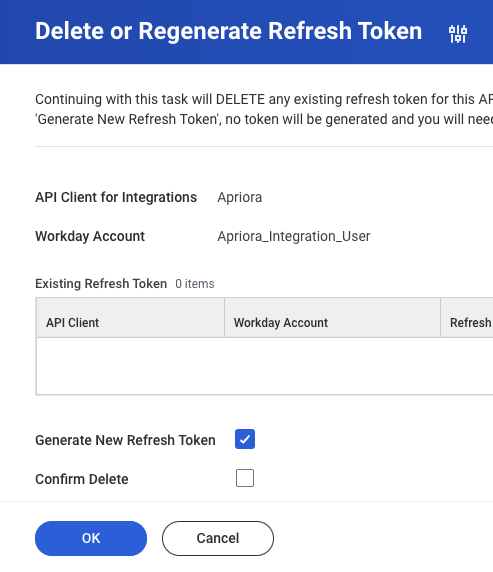Confirm the dialog with OK
493x572 pixels.
91,538
